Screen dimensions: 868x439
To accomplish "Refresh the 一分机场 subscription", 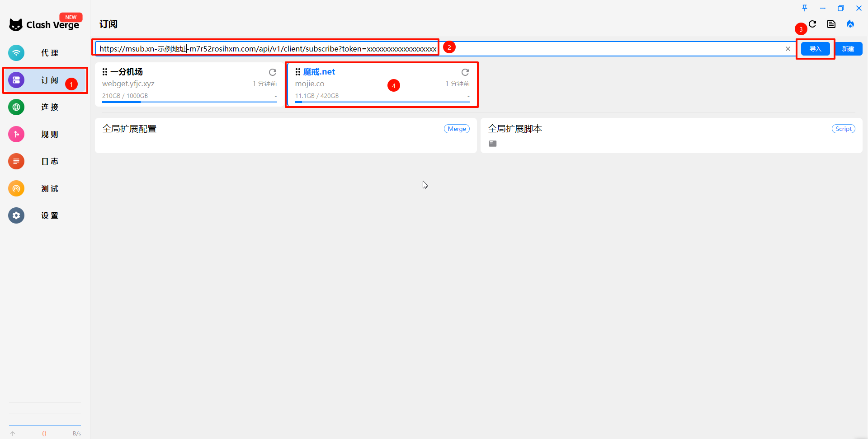I will pos(273,72).
